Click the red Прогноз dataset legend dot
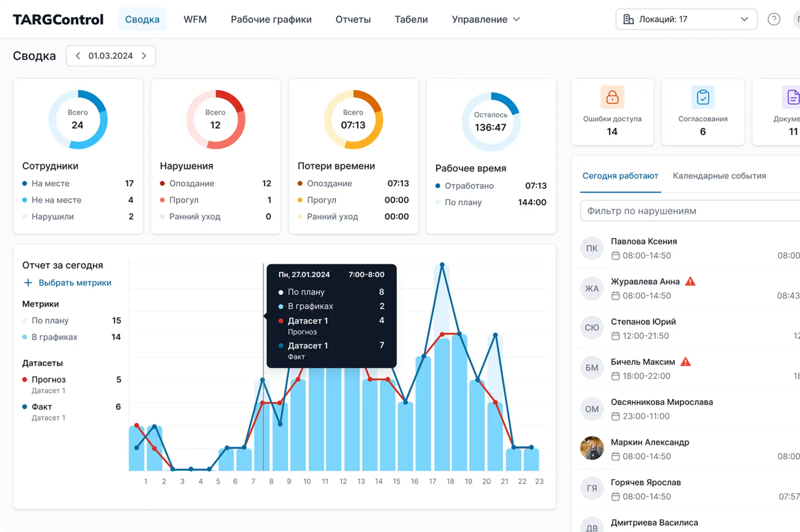Viewport: 800px width, 532px height. click(25, 380)
